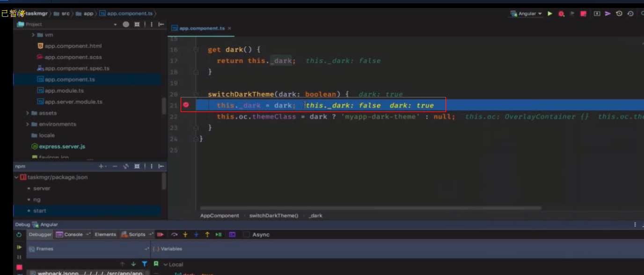Collapse all in the npm panel
This screenshot has height=275, width=644.
pos(137,166)
